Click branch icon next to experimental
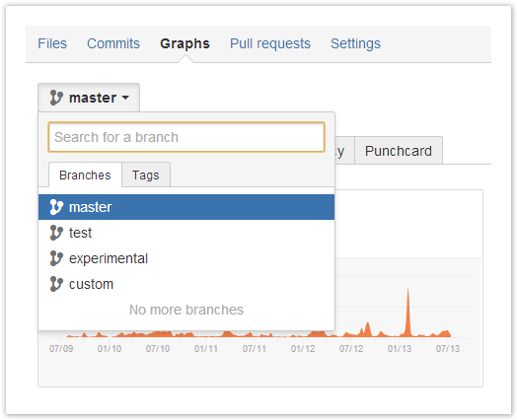Image resolution: width=517 pixels, height=420 pixels. coord(56,258)
